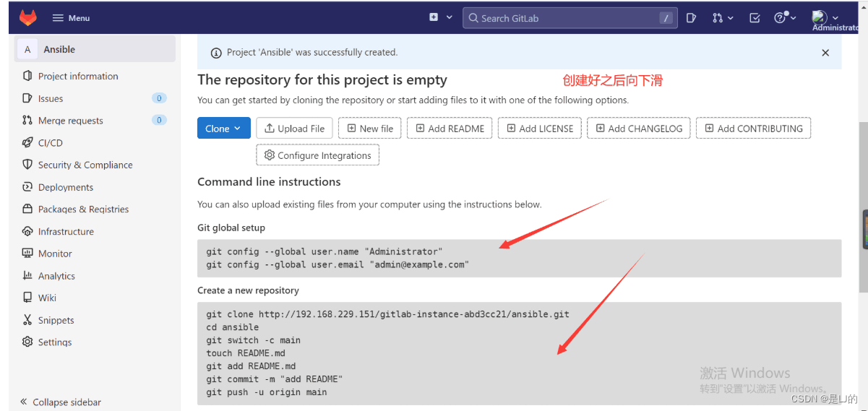Click the git config user.email command line

(338, 264)
